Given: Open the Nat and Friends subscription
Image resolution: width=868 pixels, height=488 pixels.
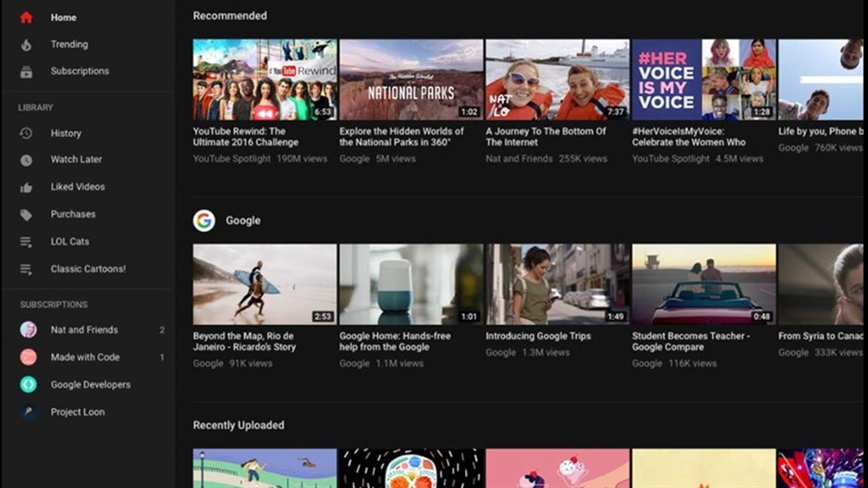Looking at the screenshot, I should [84, 330].
